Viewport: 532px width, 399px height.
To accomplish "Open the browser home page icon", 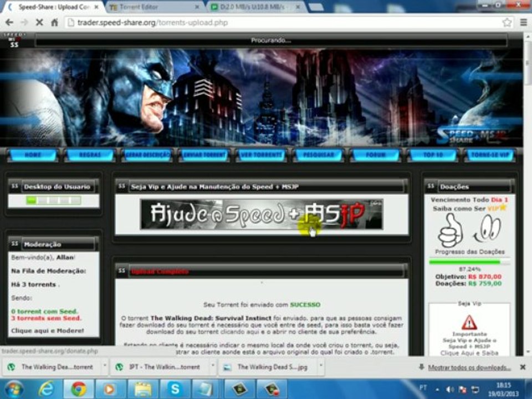I will coord(54,23).
